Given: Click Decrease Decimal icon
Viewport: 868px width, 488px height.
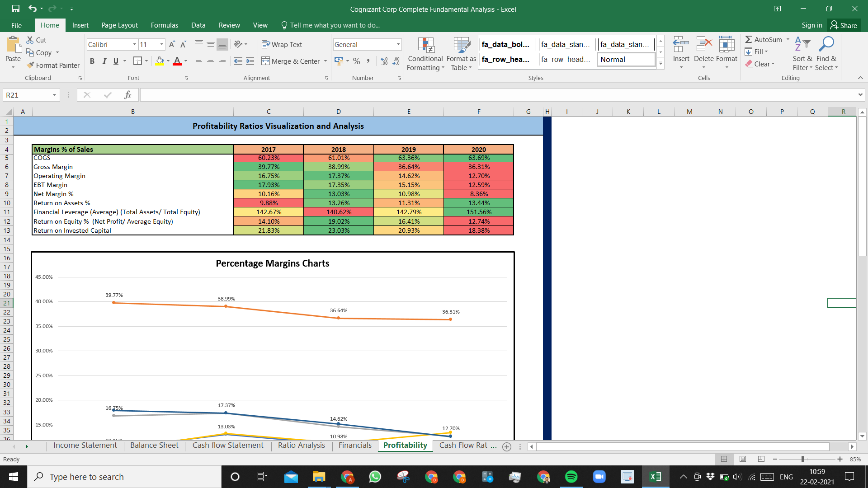Looking at the screenshot, I should pyautogui.click(x=396, y=61).
